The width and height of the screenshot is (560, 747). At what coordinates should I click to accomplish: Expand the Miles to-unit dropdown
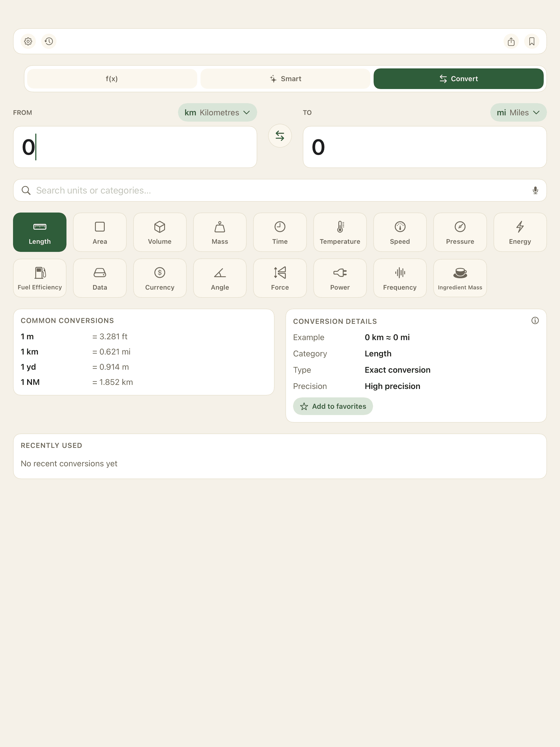tap(518, 112)
